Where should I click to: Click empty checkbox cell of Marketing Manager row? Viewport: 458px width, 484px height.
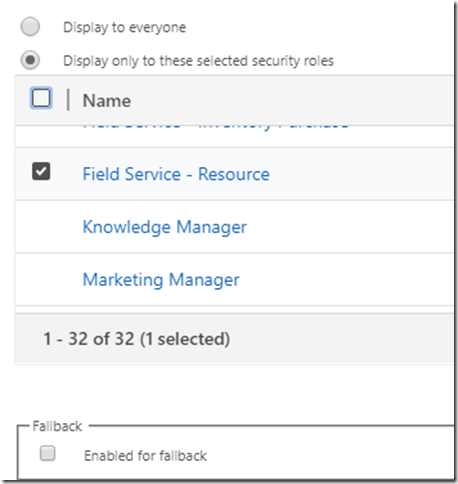coord(41,279)
